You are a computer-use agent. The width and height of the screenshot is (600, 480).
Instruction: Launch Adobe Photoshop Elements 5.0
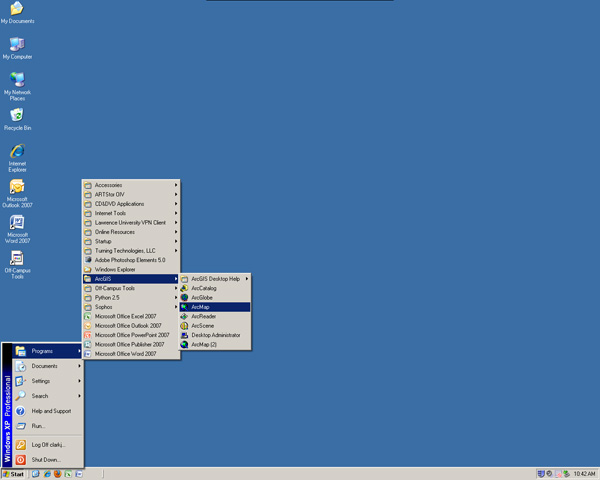click(131, 260)
